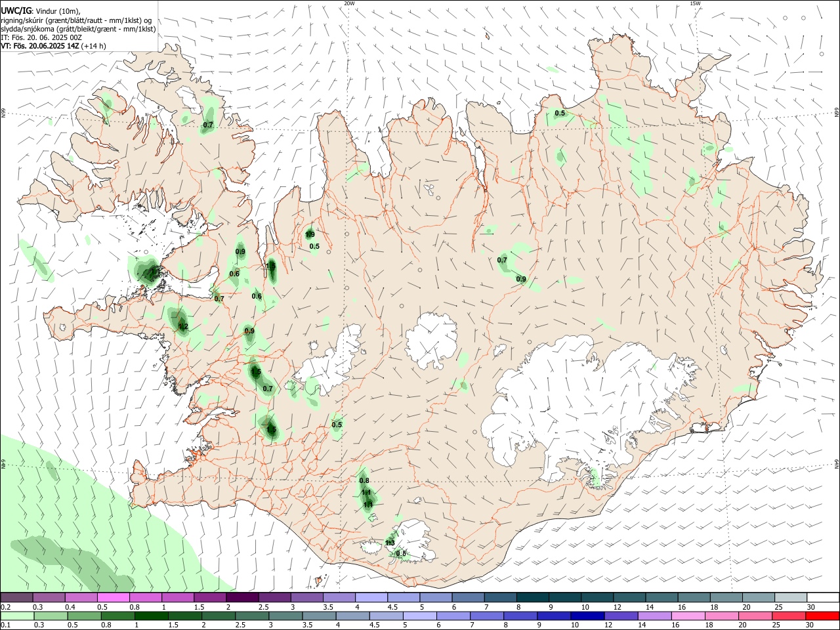Pick the 25–30 red-pink swatch in lower legend
The width and height of the screenshot is (840, 630).
tap(789, 616)
